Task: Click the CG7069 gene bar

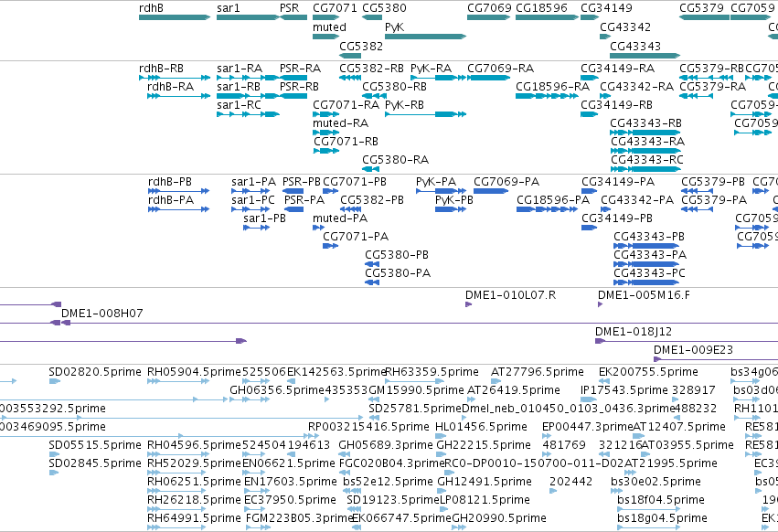Action: coord(489,17)
